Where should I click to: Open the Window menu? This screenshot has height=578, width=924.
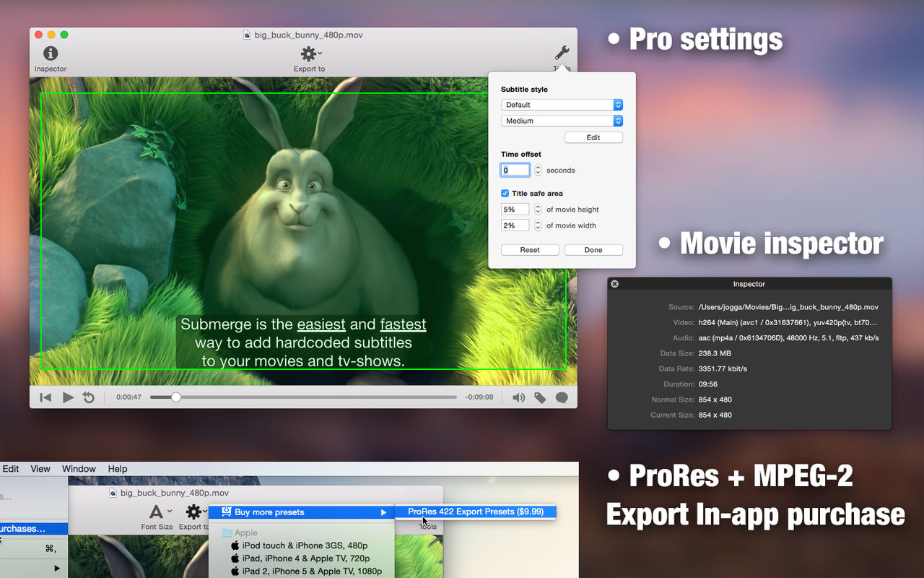click(79, 469)
